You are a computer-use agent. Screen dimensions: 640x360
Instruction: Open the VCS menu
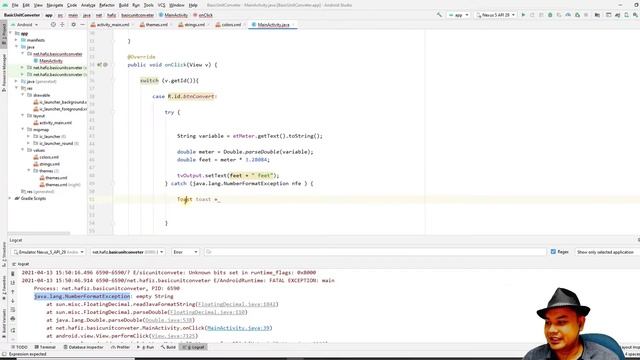[162, 5]
